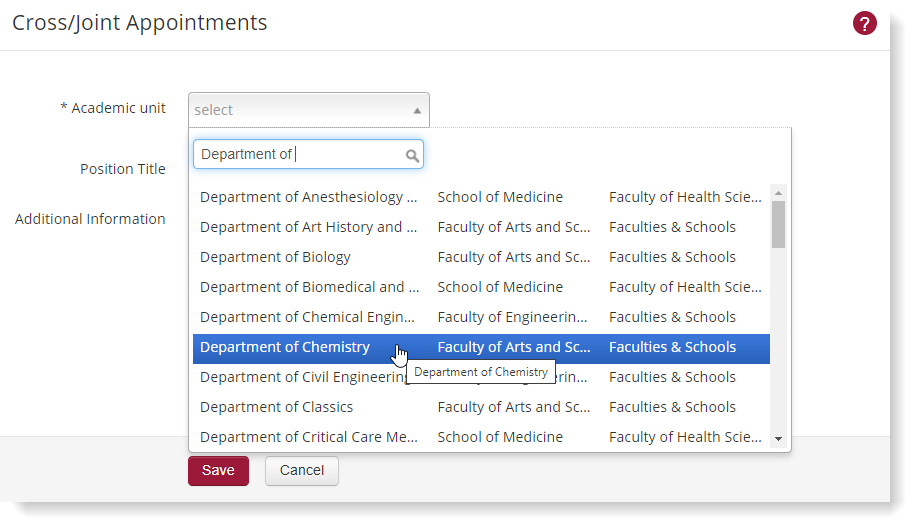
Task: Choose the highlighted Department of Chemistry
Action: (285, 347)
